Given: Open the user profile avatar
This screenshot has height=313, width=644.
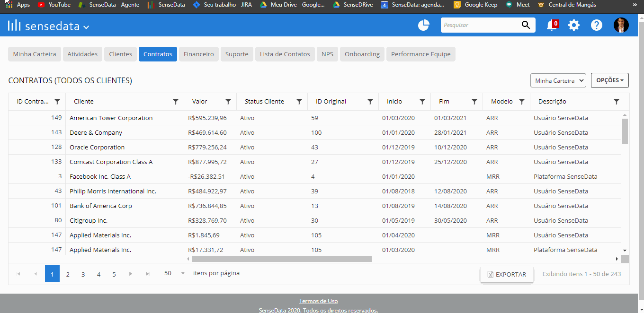Looking at the screenshot, I should point(621,26).
